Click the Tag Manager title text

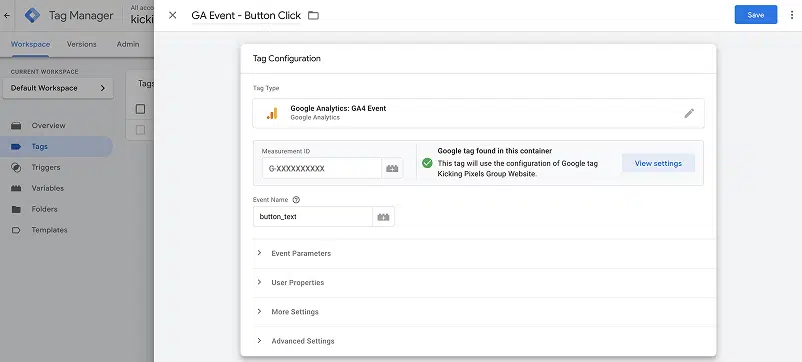(81, 15)
